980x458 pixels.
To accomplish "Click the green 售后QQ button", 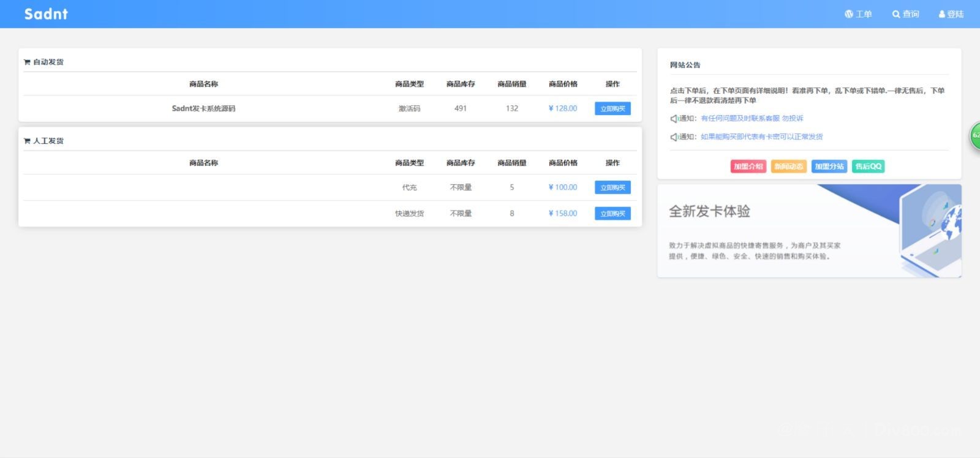I will pos(868,166).
